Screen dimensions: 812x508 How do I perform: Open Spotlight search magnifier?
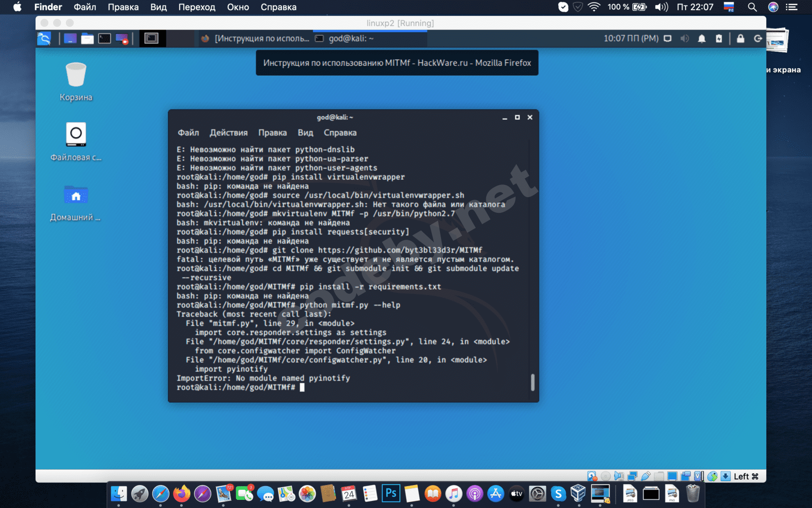pyautogui.click(x=752, y=7)
